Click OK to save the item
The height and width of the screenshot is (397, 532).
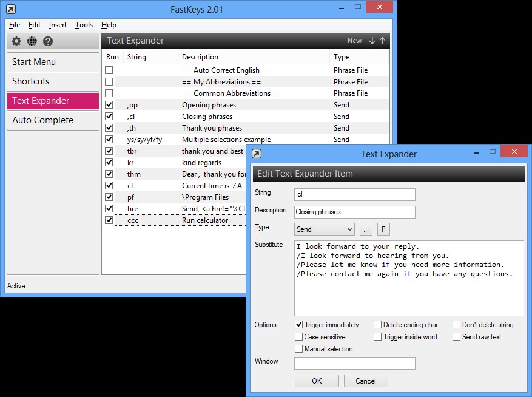point(317,381)
